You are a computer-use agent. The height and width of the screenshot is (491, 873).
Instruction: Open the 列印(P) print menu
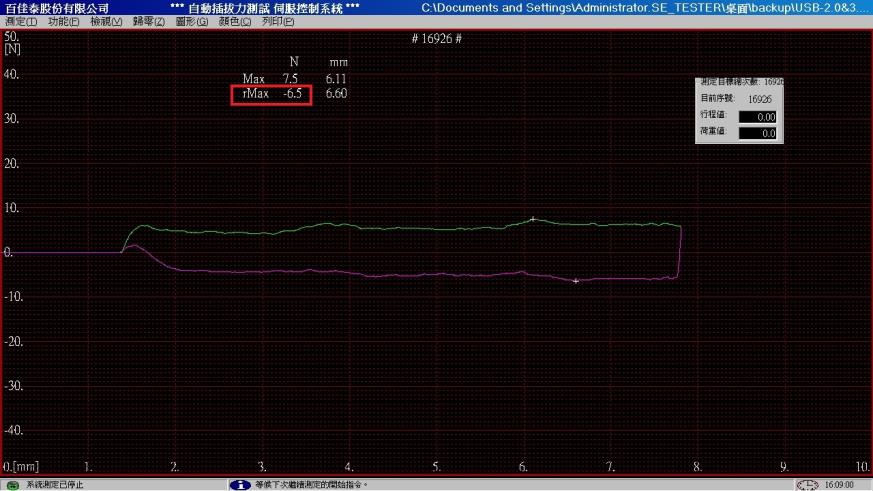pyautogui.click(x=278, y=22)
